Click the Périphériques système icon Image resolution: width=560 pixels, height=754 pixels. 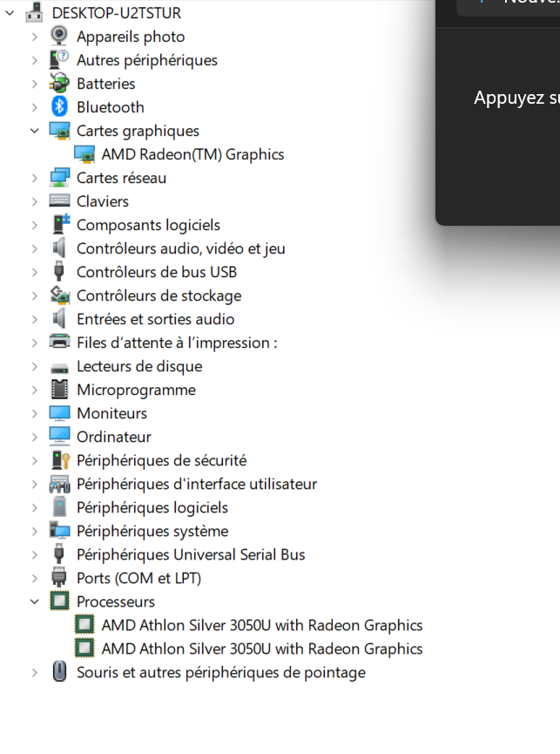point(59,531)
